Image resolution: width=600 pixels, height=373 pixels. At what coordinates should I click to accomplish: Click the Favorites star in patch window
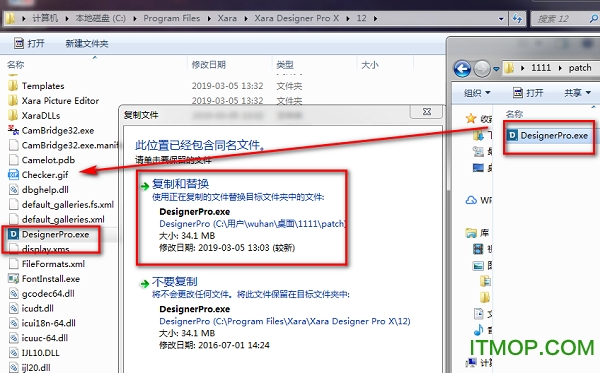tap(471, 119)
